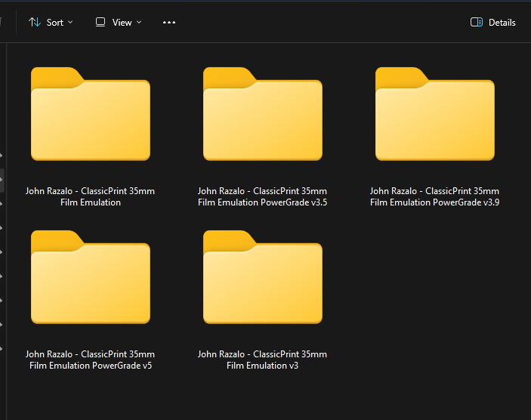
Task: Select the PowerGrade v3.9 folder icon
Action: click(x=434, y=114)
